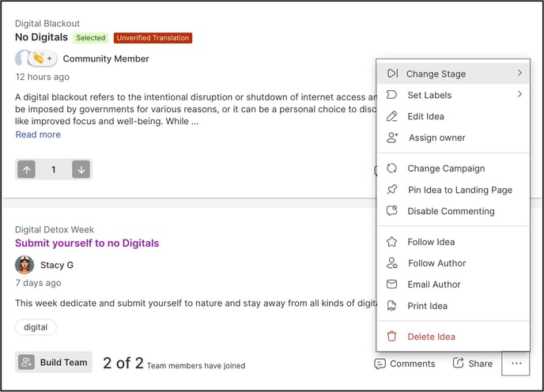Click the Set Labels tag icon
The image size is (544, 392).
tap(391, 95)
